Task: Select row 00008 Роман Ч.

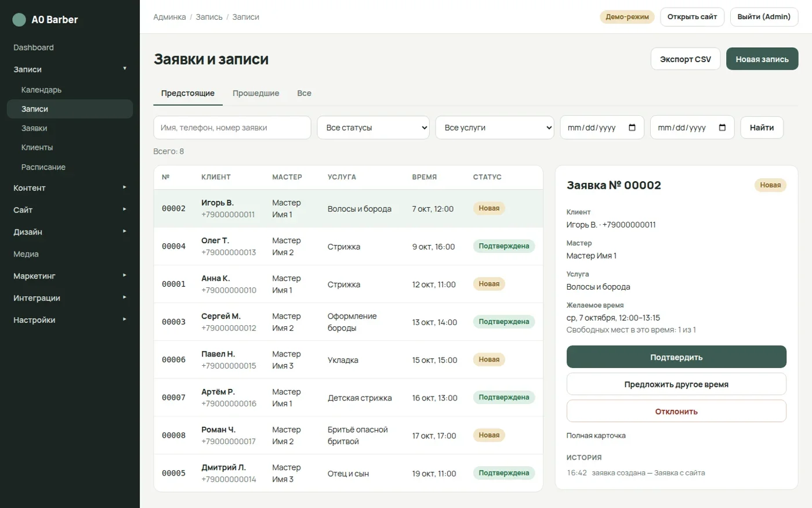Action: pos(348,435)
